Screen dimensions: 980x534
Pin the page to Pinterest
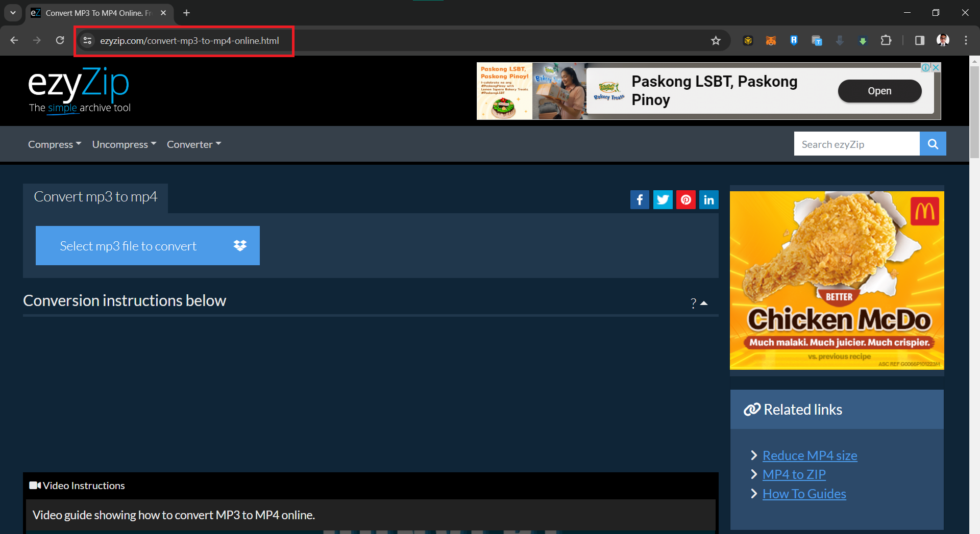[x=685, y=199]
